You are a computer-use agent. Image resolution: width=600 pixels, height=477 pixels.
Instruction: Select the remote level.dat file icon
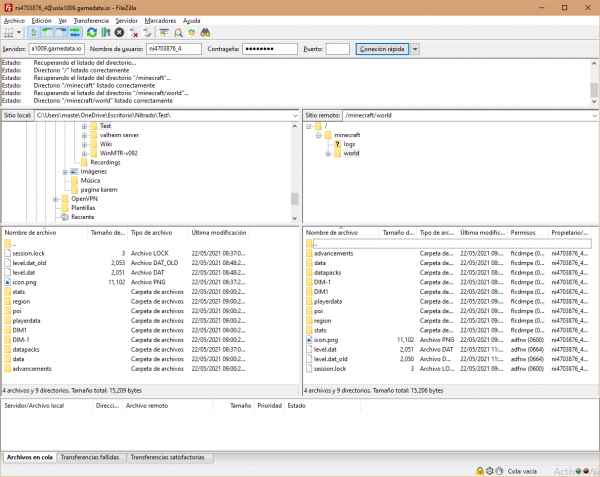coord(309,349)
